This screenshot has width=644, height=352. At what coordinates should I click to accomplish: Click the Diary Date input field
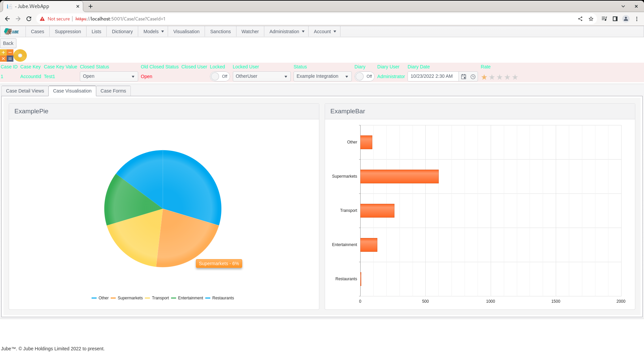click(433, 76)
